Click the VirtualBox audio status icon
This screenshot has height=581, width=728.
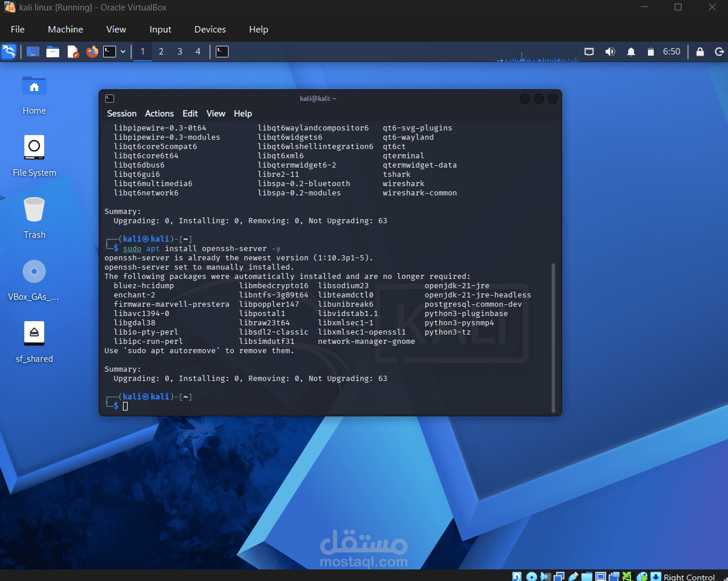[x=545, y=576]
